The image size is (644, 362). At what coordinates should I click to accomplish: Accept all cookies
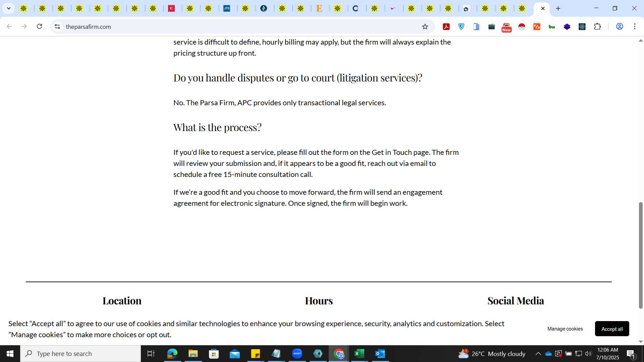coord(612,329)
